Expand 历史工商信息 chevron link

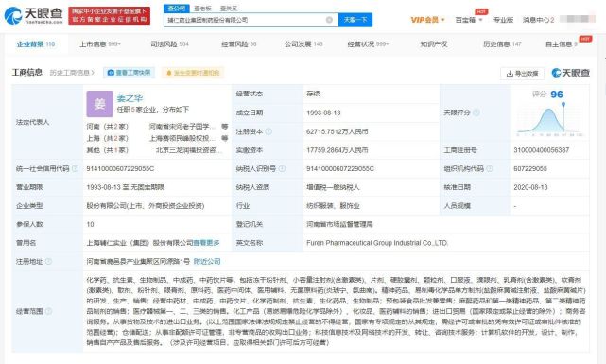tap(72, 73)
